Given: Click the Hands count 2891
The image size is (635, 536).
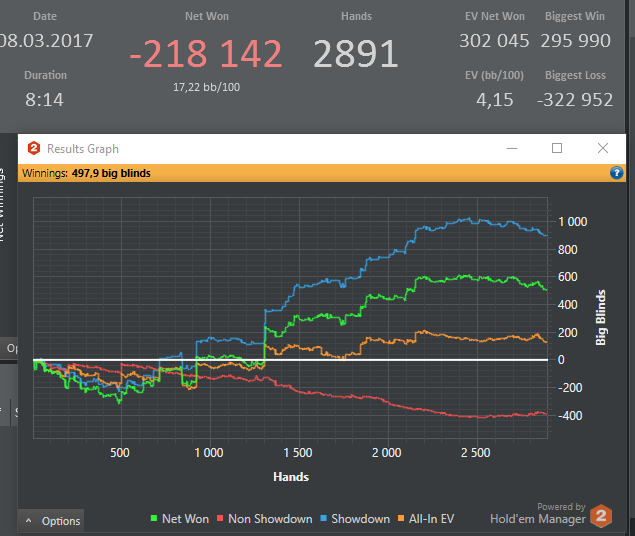Looking at the screenshot, I should 356,53.
